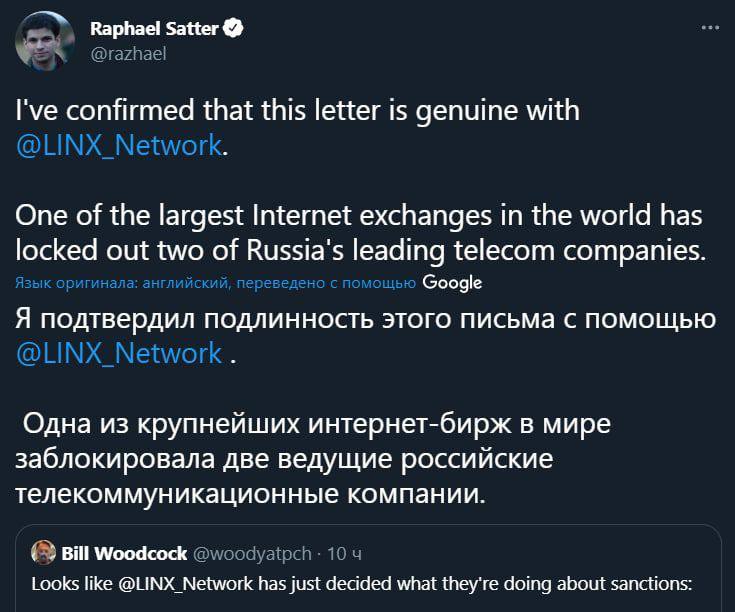The image size is (735, 612).
Task: Open @LINX_Network mention in the Russian translation
Action: (120, 352)
